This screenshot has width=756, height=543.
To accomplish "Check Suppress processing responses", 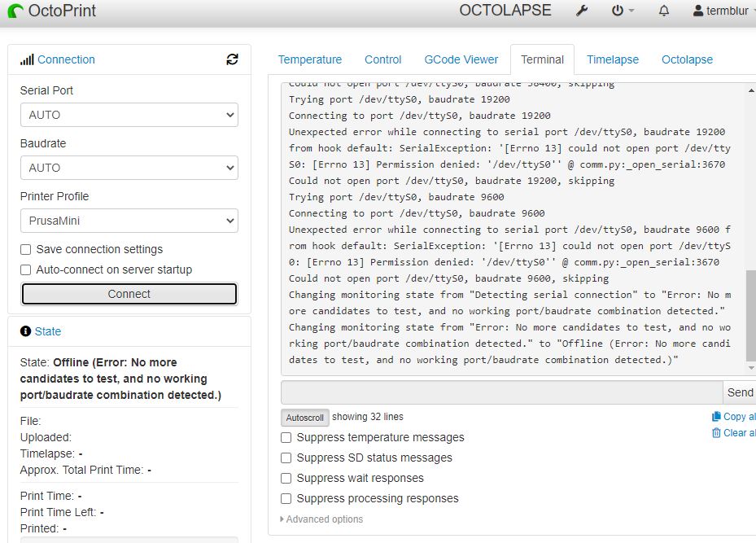I will (286, 498).
